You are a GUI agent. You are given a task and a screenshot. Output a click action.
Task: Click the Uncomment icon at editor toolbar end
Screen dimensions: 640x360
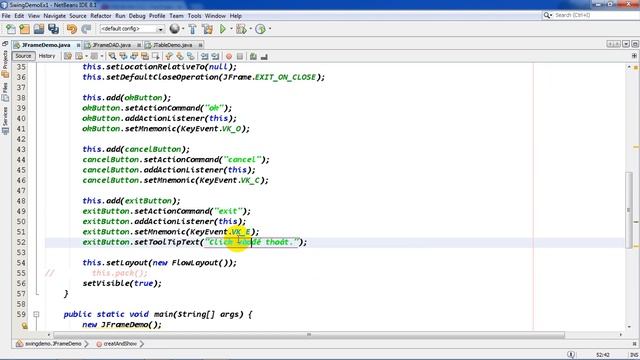tap(264, 56)
